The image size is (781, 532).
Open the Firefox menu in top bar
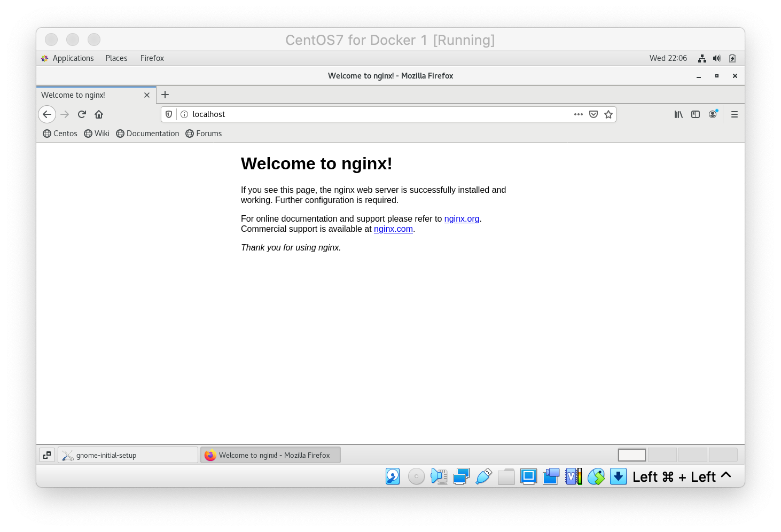[x=152, y=58]
